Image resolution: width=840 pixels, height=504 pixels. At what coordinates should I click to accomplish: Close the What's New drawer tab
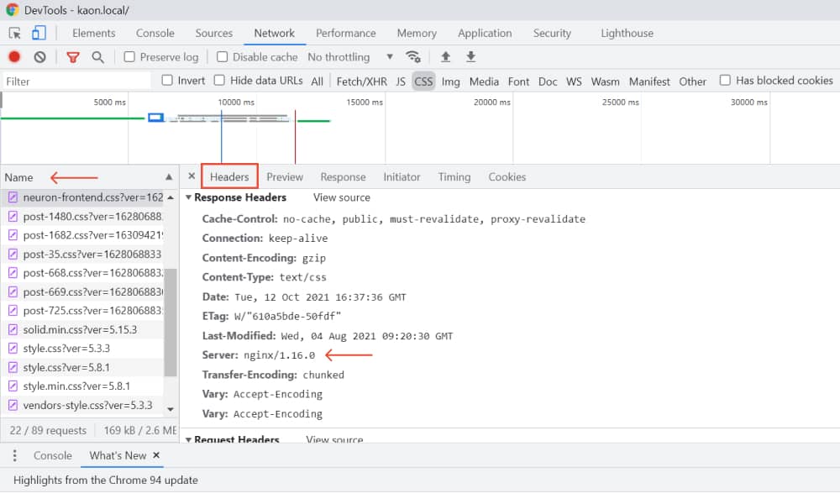pyautogui.click(x=156, y=455)
